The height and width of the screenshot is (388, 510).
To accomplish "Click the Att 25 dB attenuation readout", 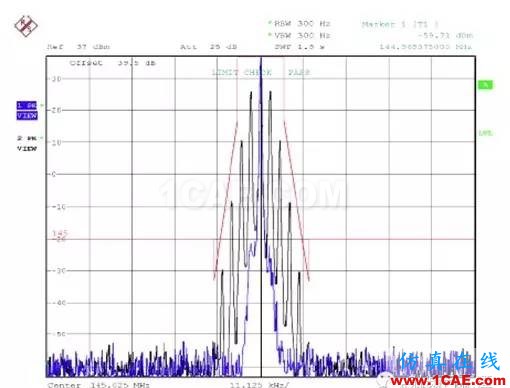I will (209, 47).
